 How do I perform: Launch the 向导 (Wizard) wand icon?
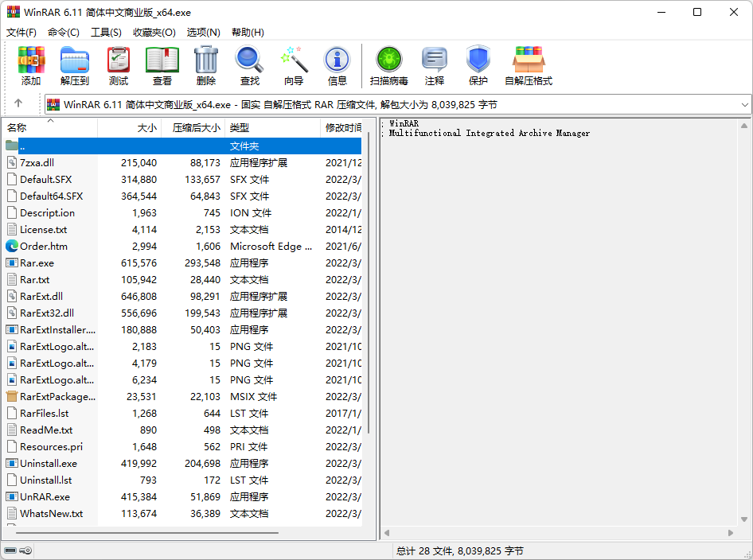(x=294, y=60)
